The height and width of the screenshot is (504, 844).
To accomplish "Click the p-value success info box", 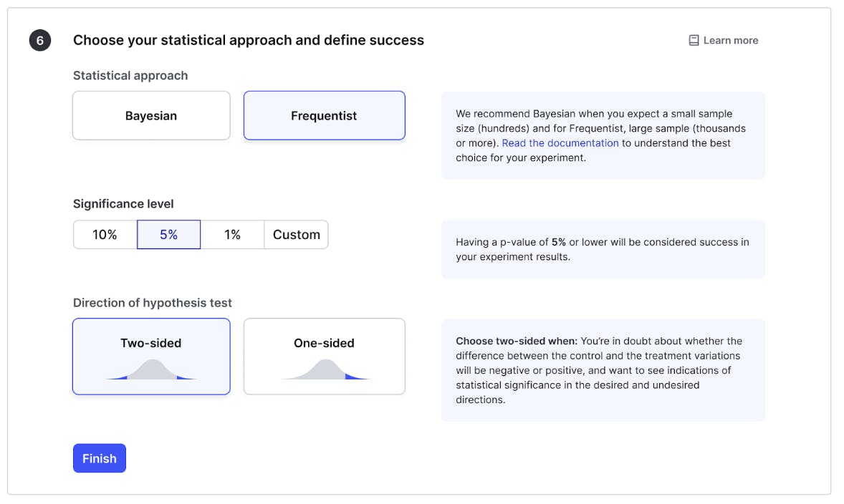I will (603, 249).
